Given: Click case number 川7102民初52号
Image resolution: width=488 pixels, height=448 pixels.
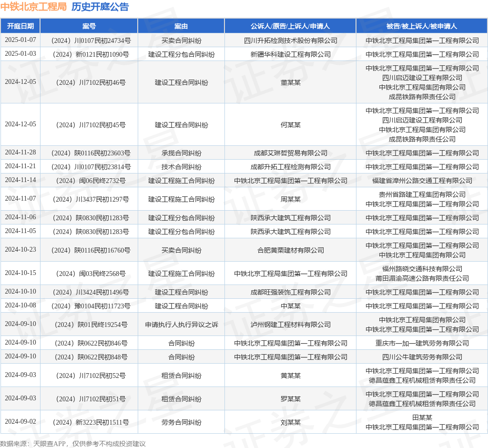Looking at the screenshot, I should [91, 376].
